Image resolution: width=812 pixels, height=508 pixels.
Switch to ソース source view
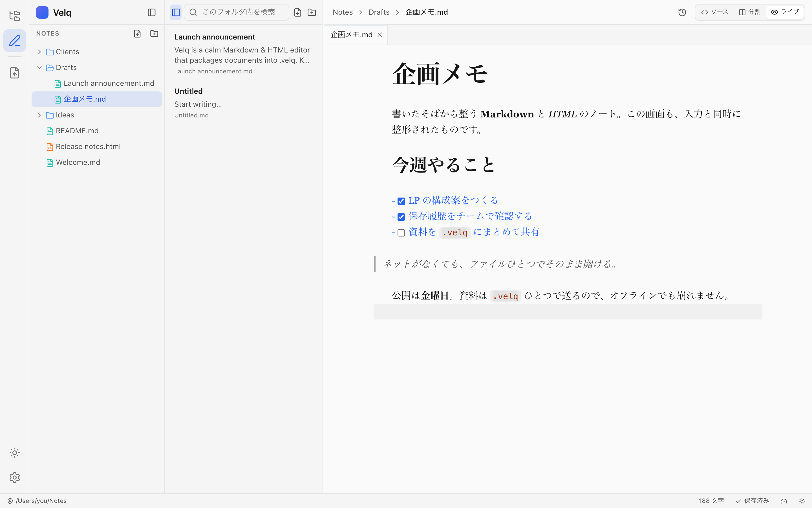pyautogui.click(x=715, y=12)
